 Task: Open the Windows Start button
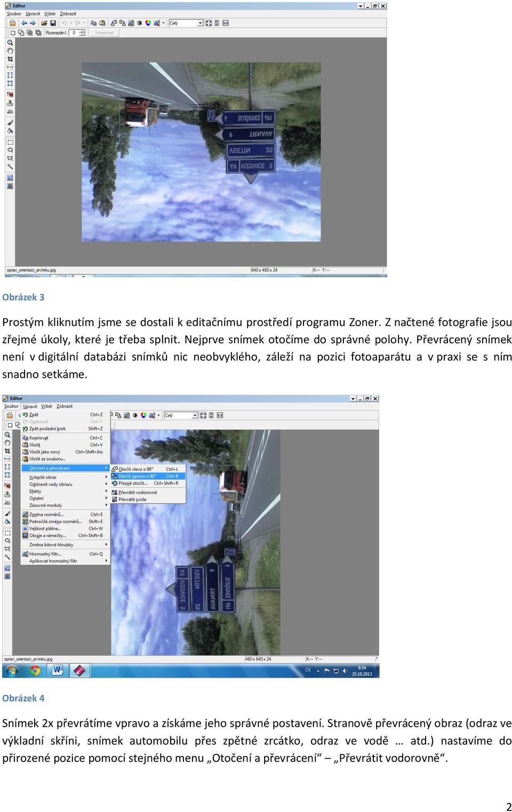point(12,671)
